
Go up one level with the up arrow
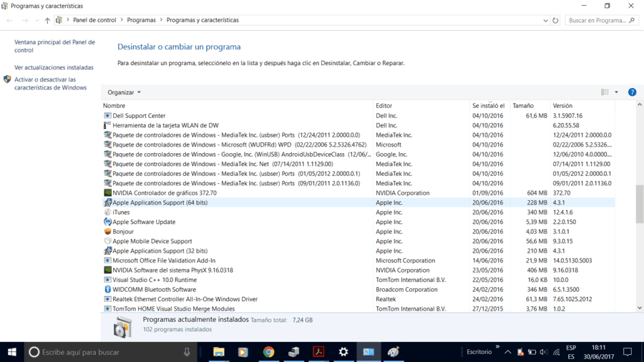pyautogui.click(x=47, y=20)
